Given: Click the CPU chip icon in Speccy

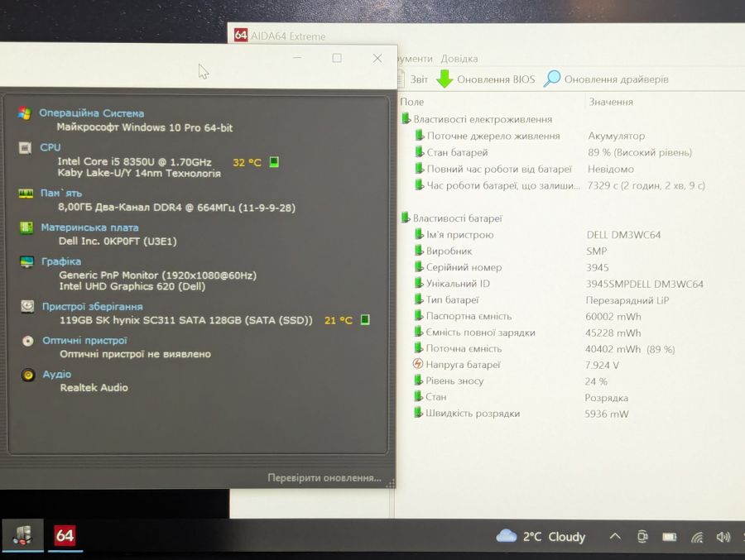Looking at the screenshot, I should [x=25, y=148].
